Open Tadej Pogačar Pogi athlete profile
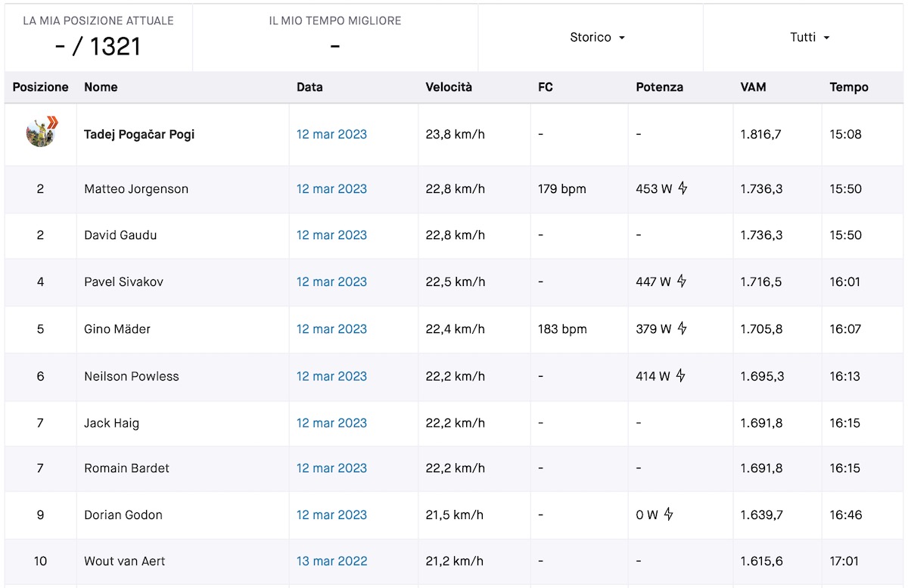 tap(139, 135)
